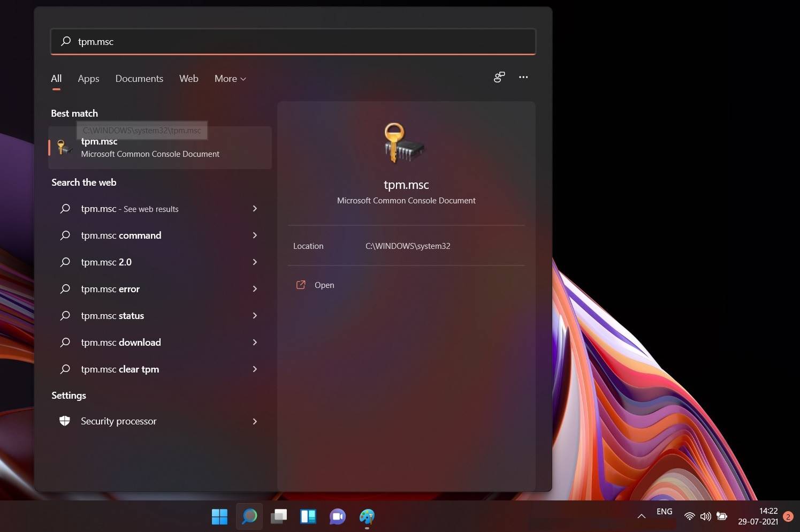Switch to the Documents tab

click(139, 78)
